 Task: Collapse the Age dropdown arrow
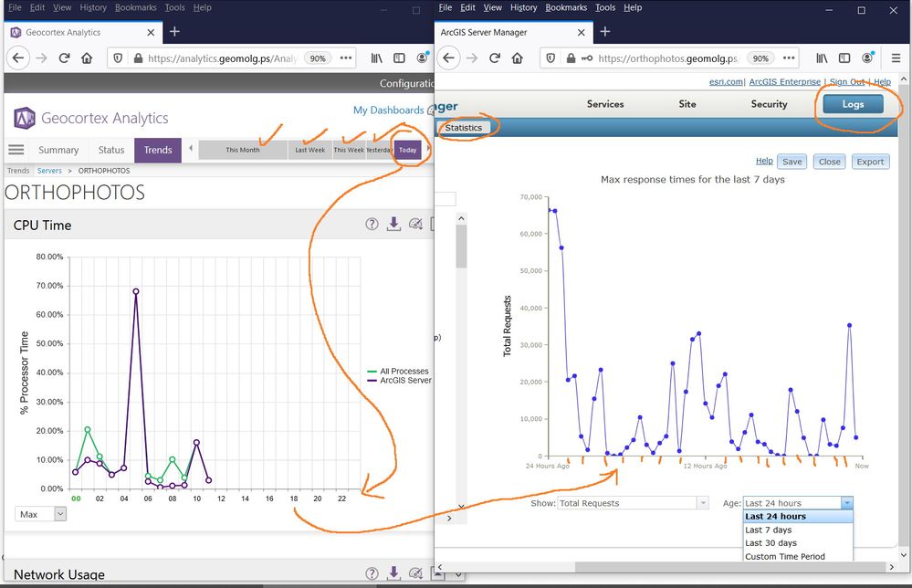click(x=847, y=503)
